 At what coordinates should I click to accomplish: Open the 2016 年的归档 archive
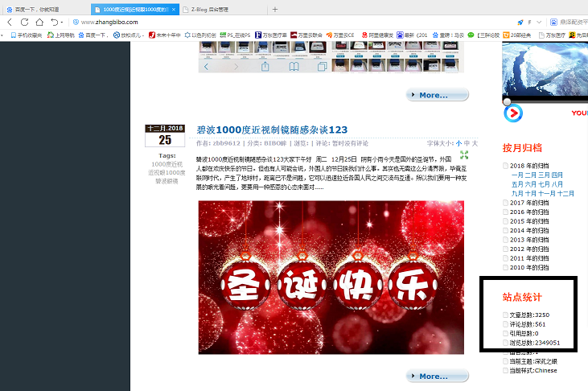click(x=529, y=212)
